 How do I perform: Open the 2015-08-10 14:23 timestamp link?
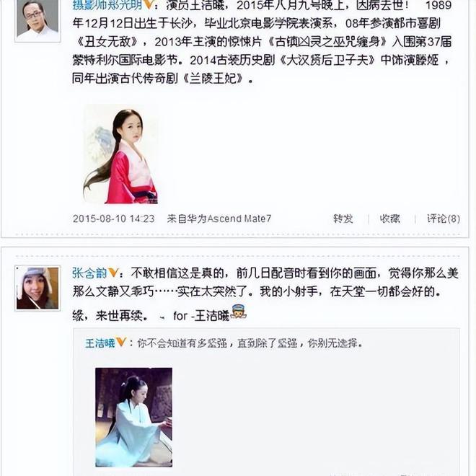point(113,219)
